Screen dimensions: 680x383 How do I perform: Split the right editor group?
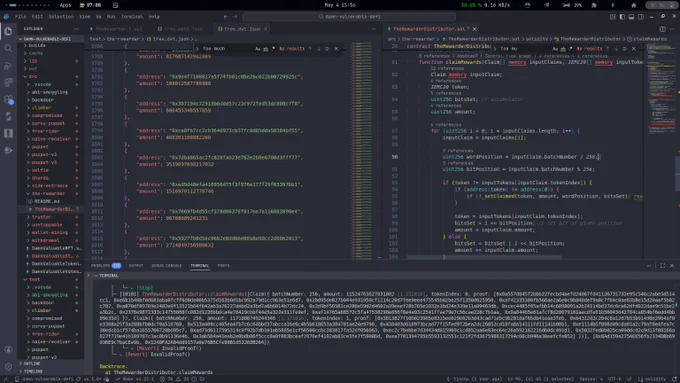click(x=662, y=29)
